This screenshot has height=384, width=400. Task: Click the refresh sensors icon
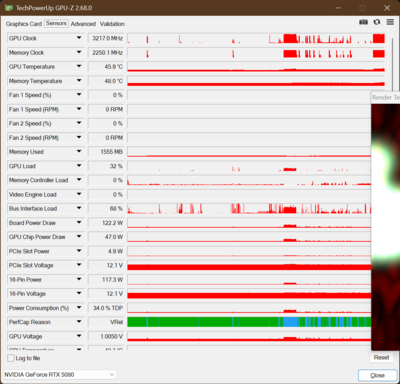click(377, 22)
